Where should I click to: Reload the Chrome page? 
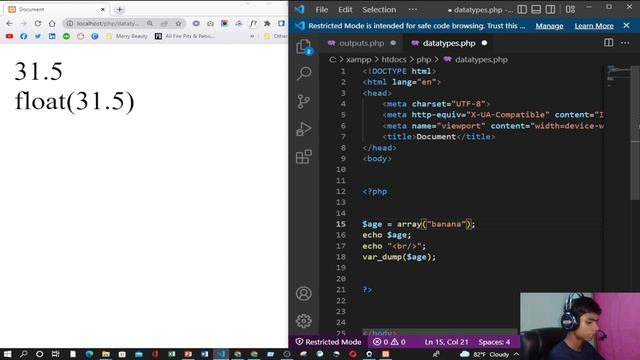pyautogui.click(x=38, y=23)
